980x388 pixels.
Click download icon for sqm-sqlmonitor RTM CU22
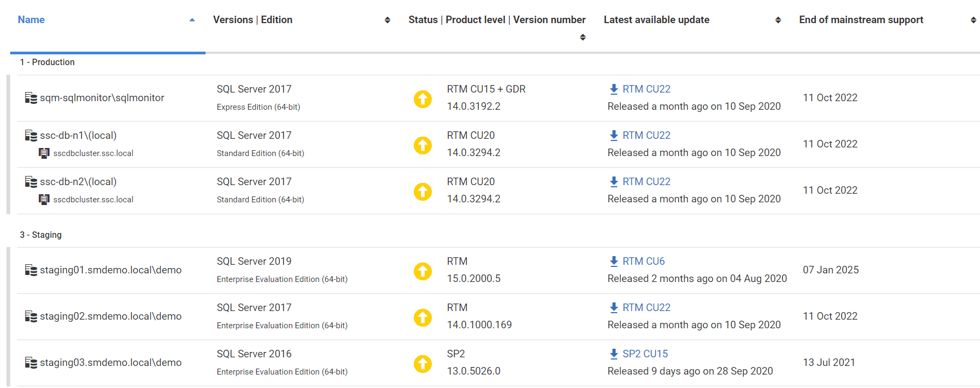tap(614, 89)
